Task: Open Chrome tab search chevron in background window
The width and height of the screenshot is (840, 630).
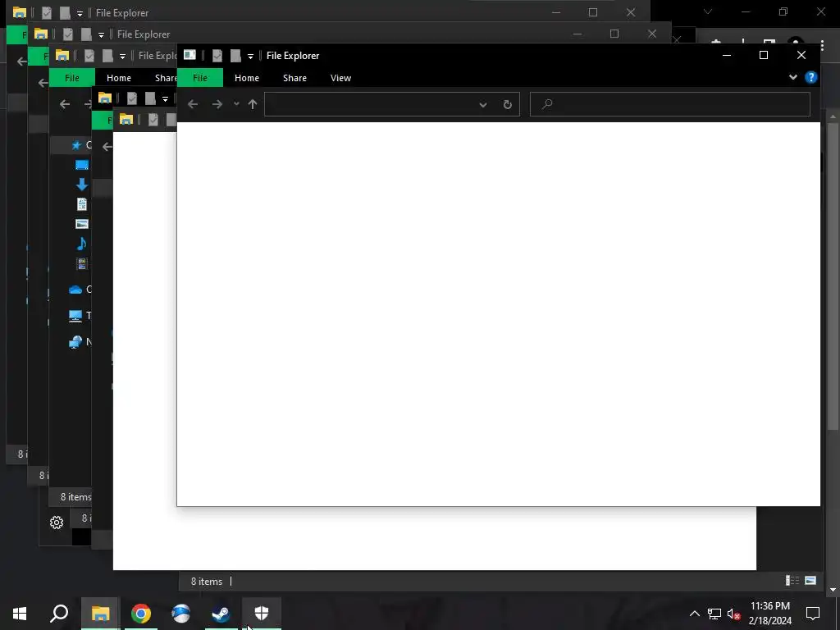Action: (708, 11)
